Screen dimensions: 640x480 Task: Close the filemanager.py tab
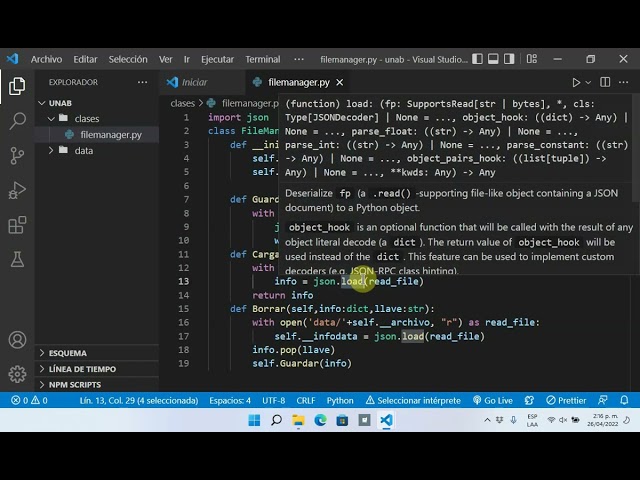340,82
